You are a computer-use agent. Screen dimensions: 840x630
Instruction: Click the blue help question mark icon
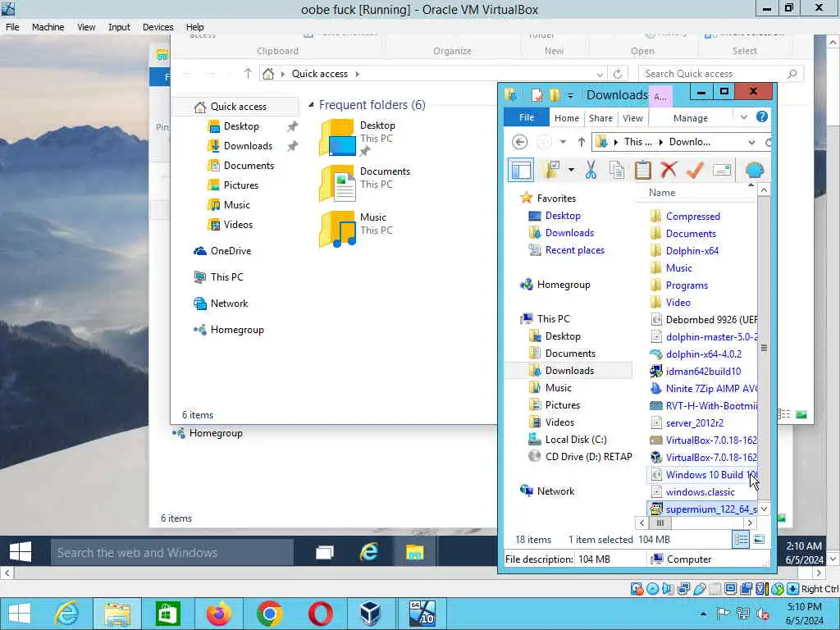(x=762, y=116)
